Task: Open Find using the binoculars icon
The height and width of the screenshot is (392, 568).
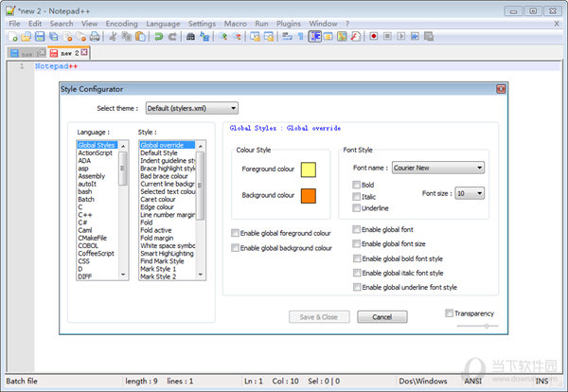Action: (190, 37)
